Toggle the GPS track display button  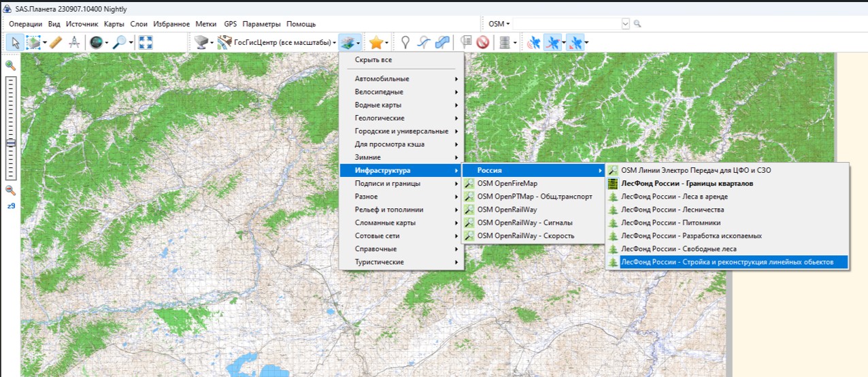click(554, 42)
